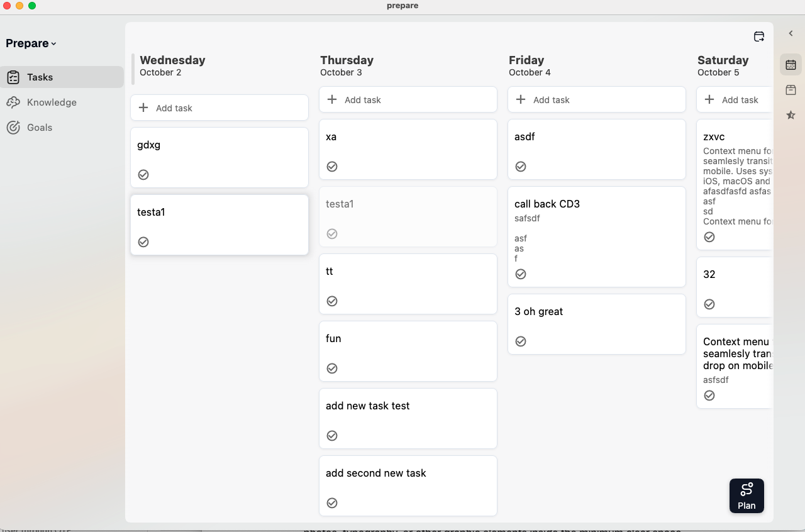
Task: Click the Knowledge brain icon
Action: [x=13, y=103]
